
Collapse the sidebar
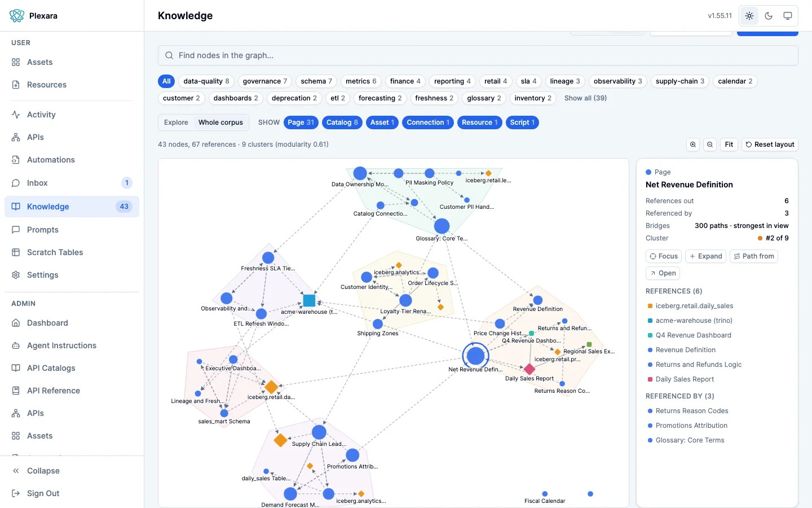click(72, 471)
